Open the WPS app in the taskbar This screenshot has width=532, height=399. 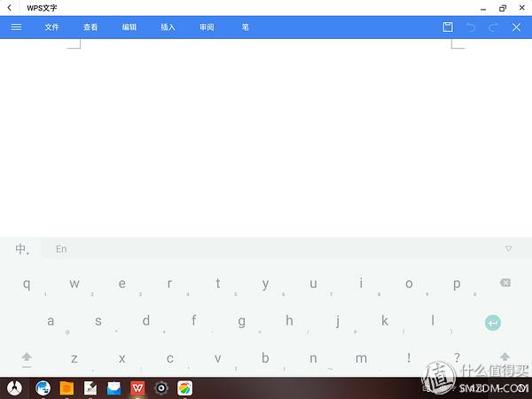[x=137, y=388]
